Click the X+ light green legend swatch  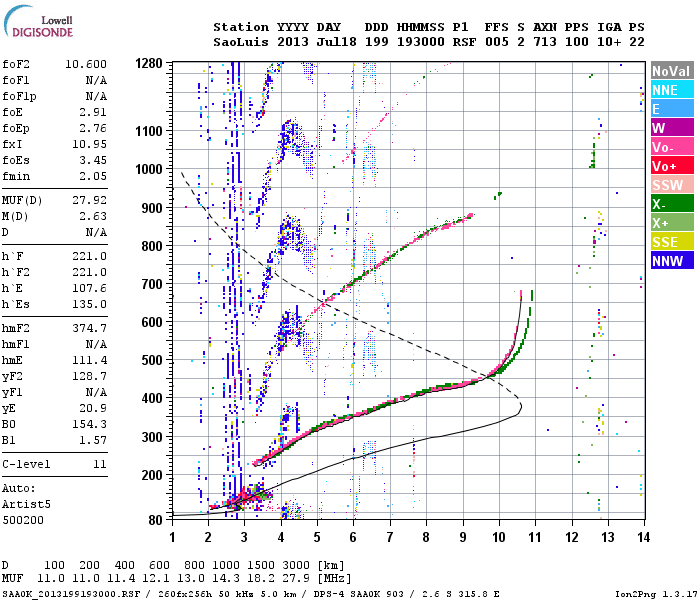click(672, 223)
